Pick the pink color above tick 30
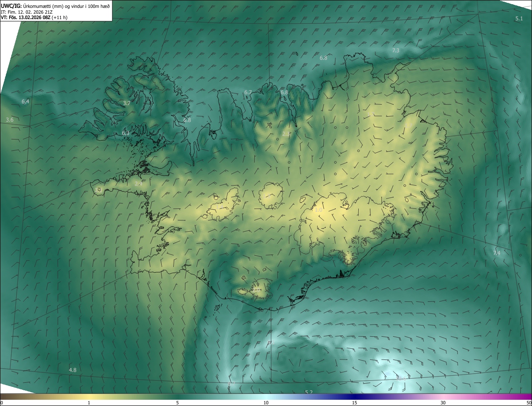This screenshot has height=406, width=532. [x=443, y=396]
